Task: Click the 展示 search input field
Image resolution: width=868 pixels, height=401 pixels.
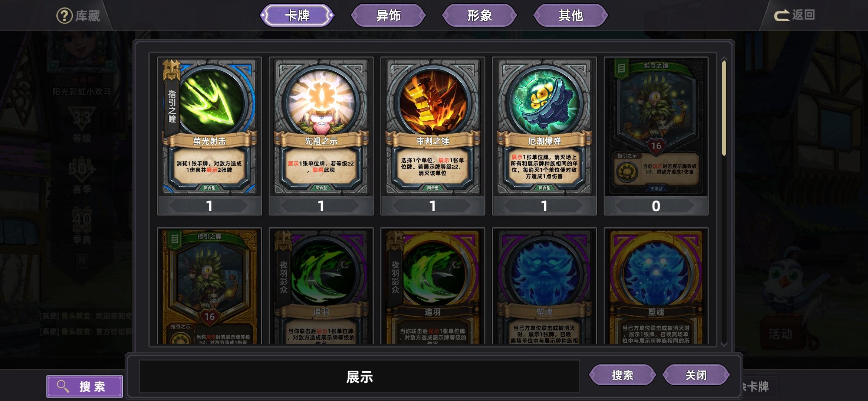Action: (x=359, y=376)
